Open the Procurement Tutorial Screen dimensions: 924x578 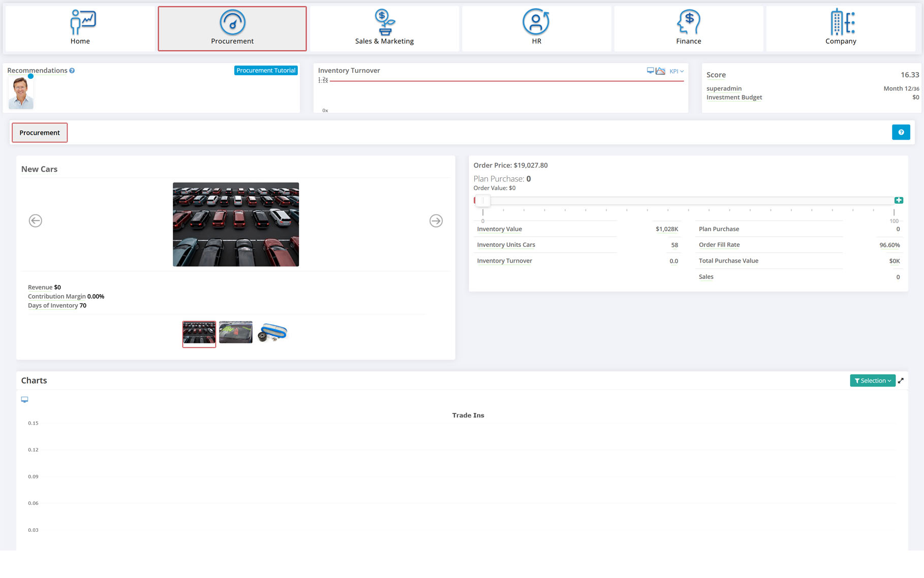point(266,71)
